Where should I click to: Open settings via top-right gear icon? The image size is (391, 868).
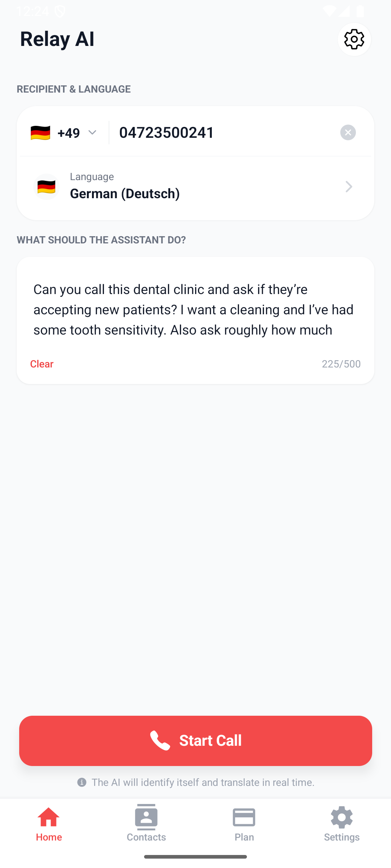click(x=354, y=39)
